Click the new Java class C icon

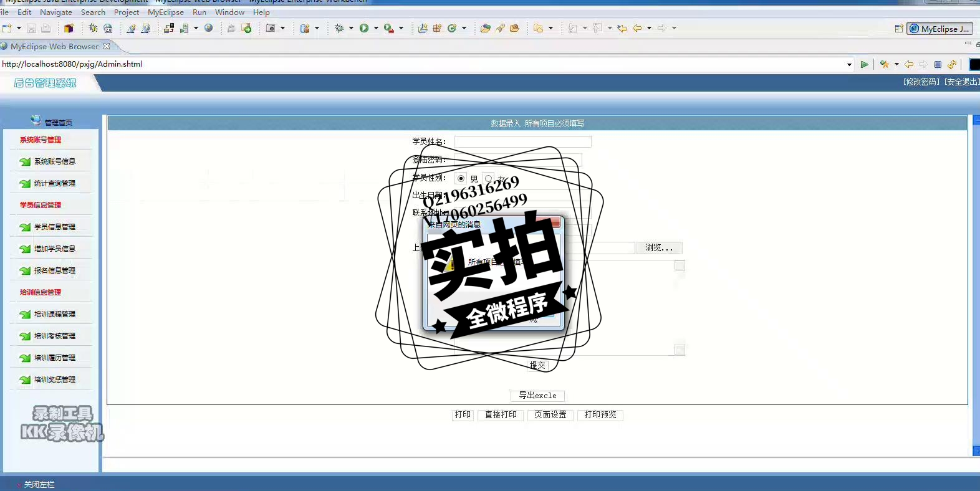pyautogui.click(x=453, y=28)
